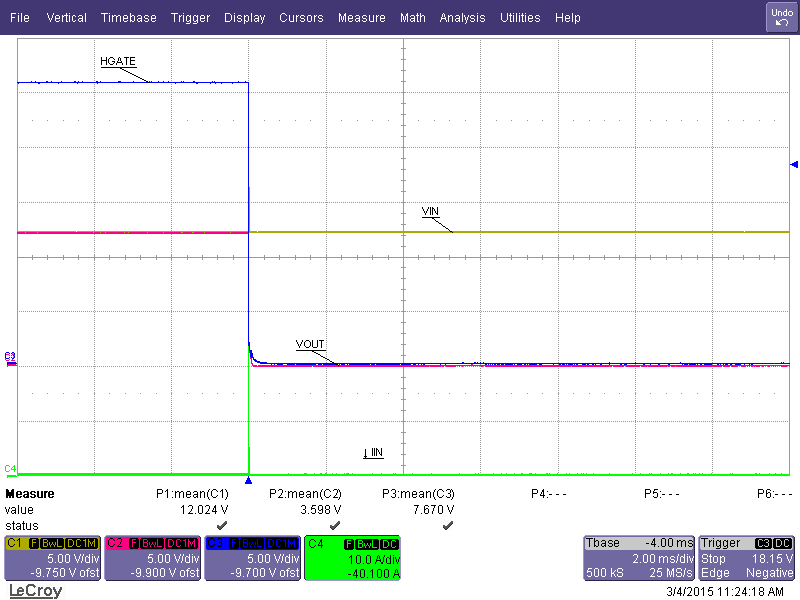800x600 pixels.
Task: Open the pink C2 channel descriptor box
Action: 152,558
